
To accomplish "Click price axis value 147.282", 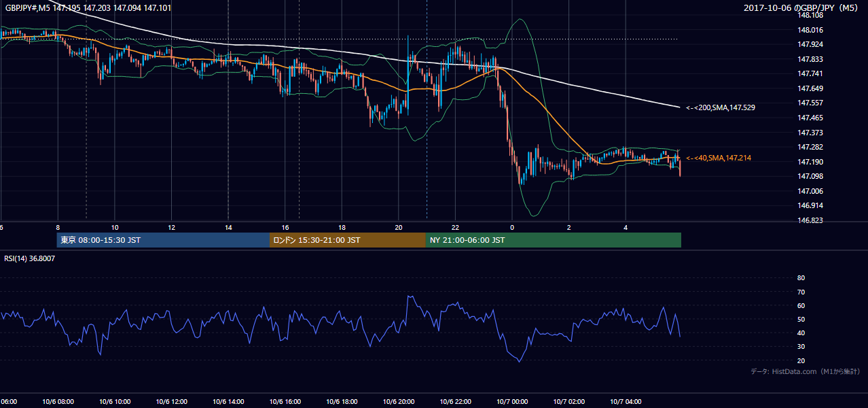I will click(x=810, y=147).
